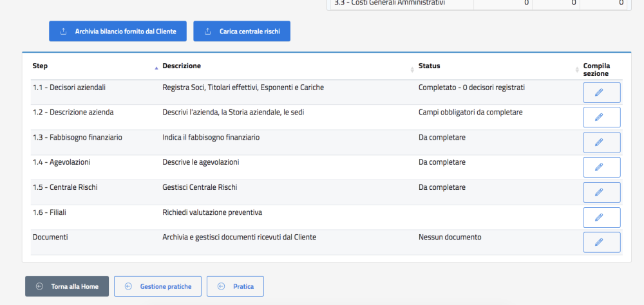Sort table by Descrizione column
The width and height of the screenshot is (644, 305).
[412, 69]
